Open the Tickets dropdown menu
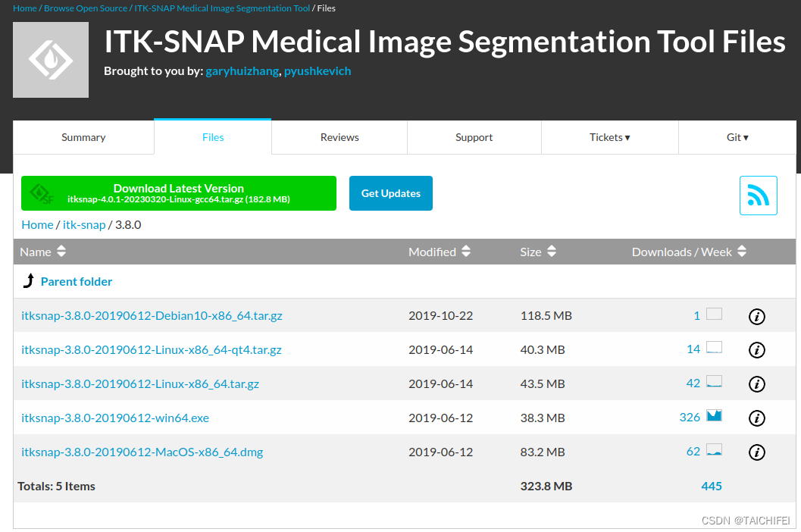This screenshot has width=801, height=532. [609, 137]
